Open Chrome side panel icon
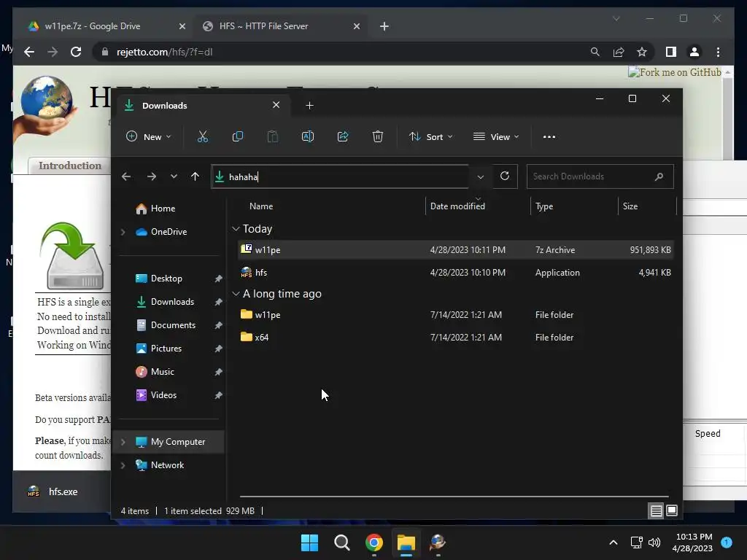The height and width of the screenshot is (560, 747). pos(671,52)
